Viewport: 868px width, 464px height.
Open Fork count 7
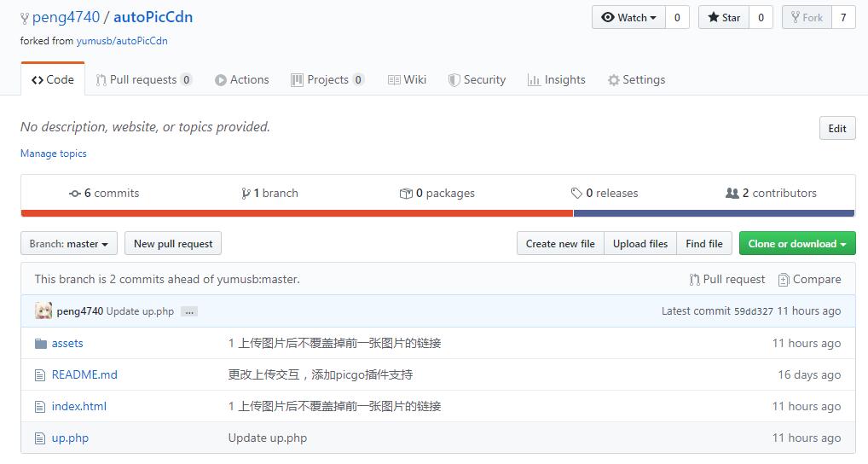click(843, 17)
